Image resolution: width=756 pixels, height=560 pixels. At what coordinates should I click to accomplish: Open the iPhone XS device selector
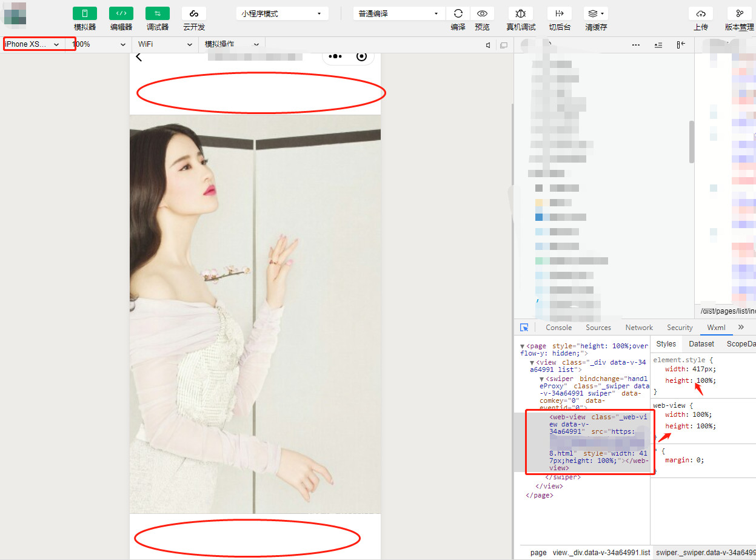(x=33, y=44)
